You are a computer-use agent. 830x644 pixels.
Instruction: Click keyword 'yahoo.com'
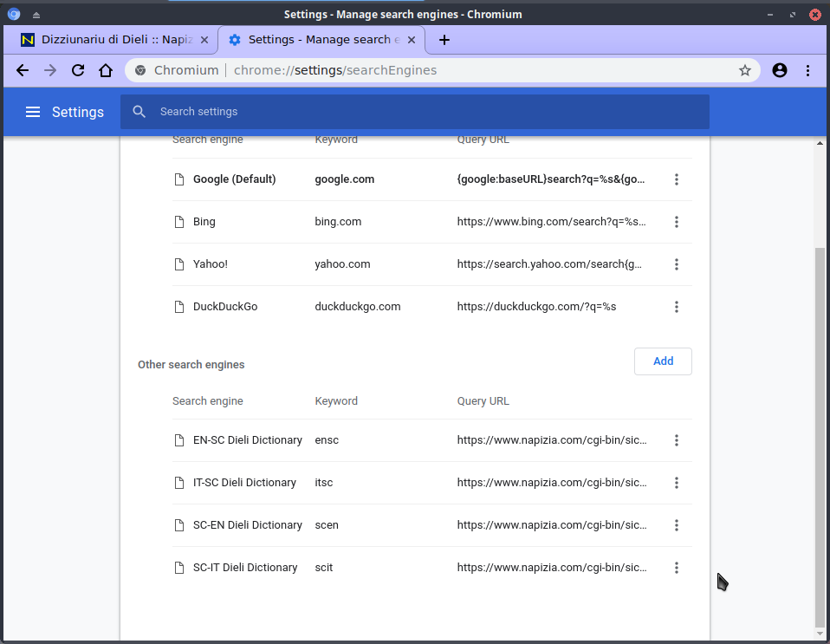pyautogui.click(x=342, y=264)
